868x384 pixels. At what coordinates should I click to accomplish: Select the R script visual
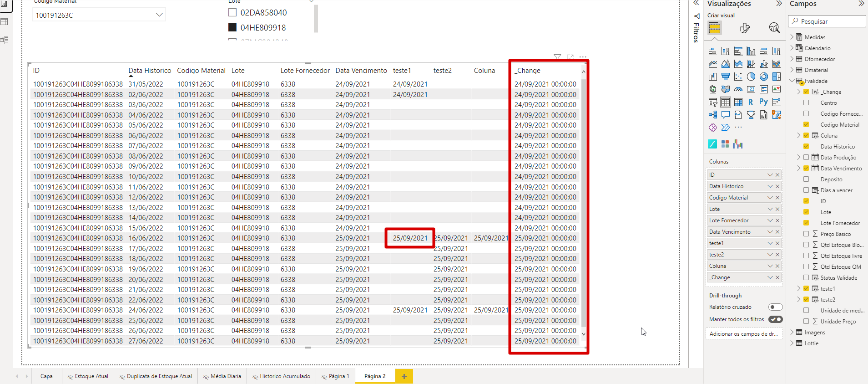pos(751,102)
